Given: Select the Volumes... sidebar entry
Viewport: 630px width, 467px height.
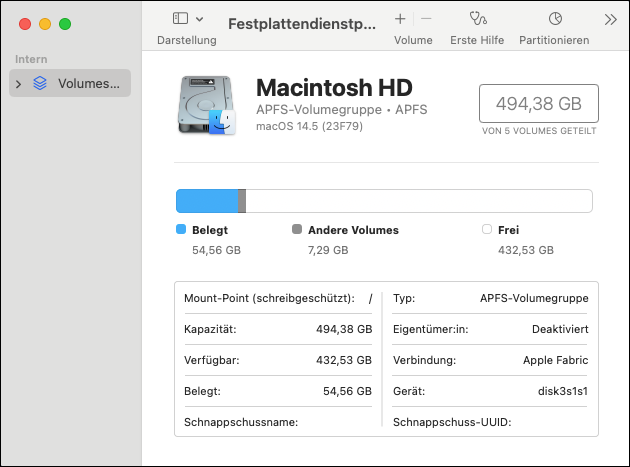Looking at the screenshot, I should 70,83.
